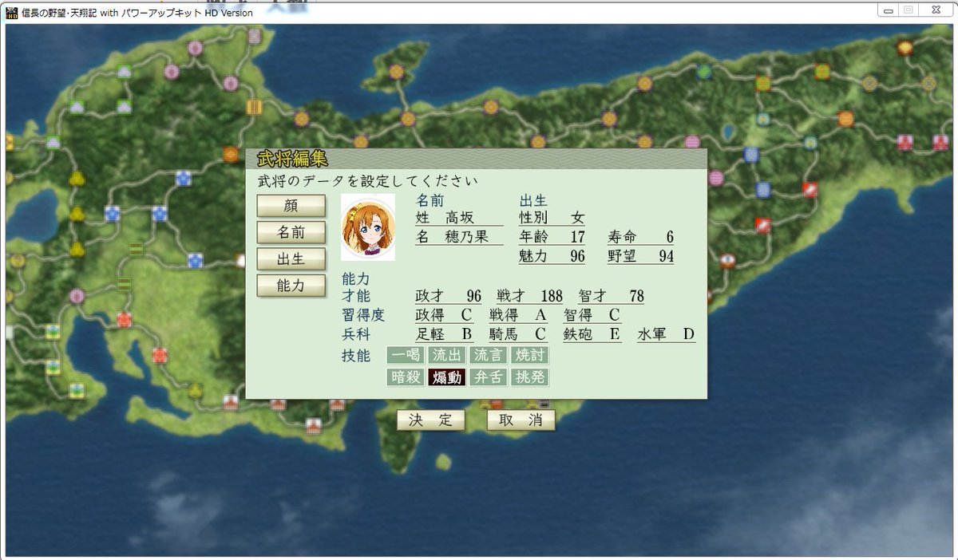This screenshot has width=958, height=560.
Task: Select the 出生 (birth) button
Action: pos(291,258)
